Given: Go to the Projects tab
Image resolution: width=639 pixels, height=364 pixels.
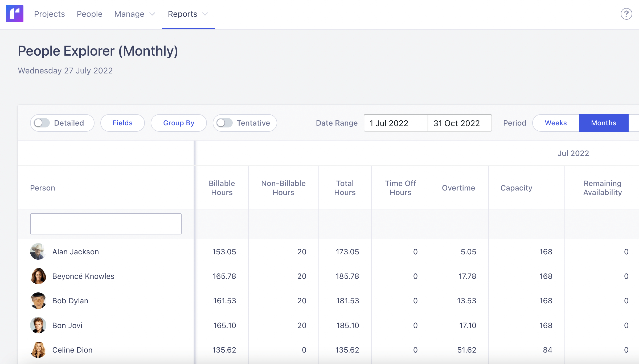Looking at the screenshot, I should tap(50, 14).
